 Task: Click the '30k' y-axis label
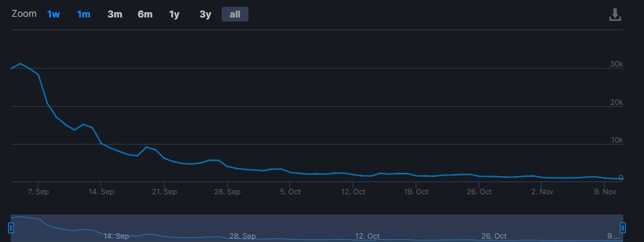(x=616, y=64)
